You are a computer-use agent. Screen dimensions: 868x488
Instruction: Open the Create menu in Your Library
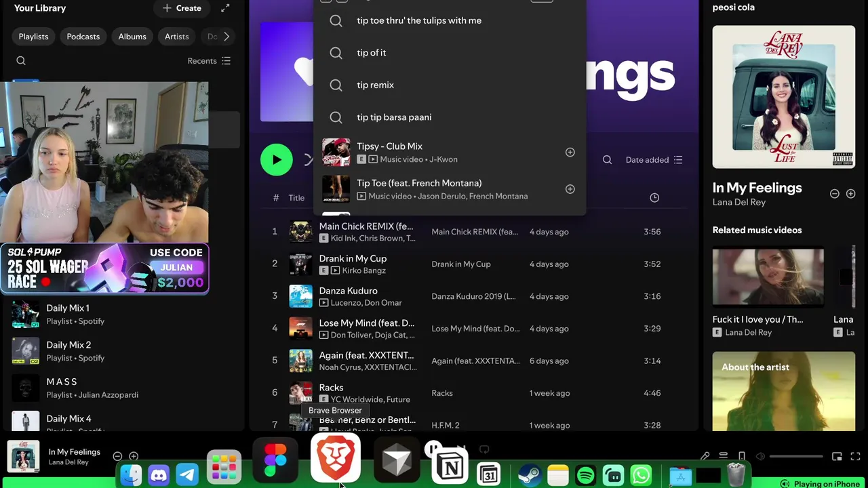(x=182, y=8)
